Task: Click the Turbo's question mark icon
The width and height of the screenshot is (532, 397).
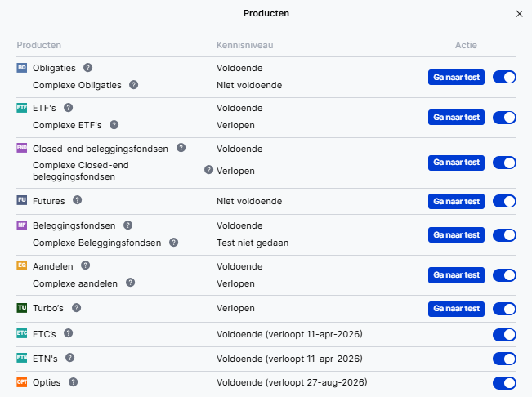Action: (x=77, y=308)
